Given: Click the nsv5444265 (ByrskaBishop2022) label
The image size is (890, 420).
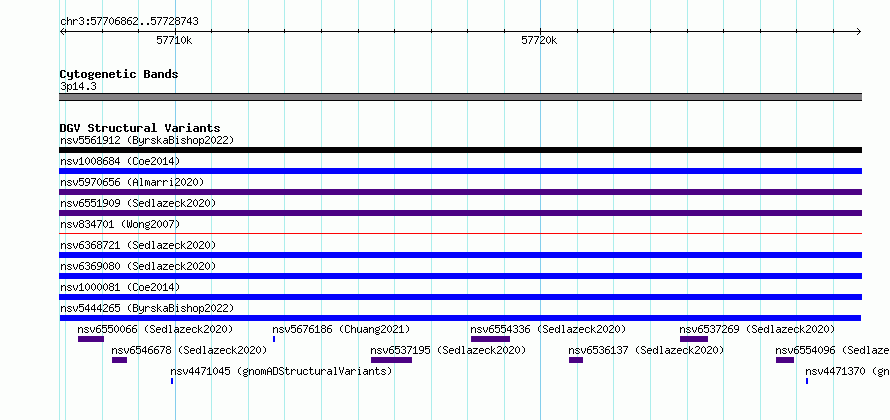Looking at the screenshot, I should coord(147,308).
